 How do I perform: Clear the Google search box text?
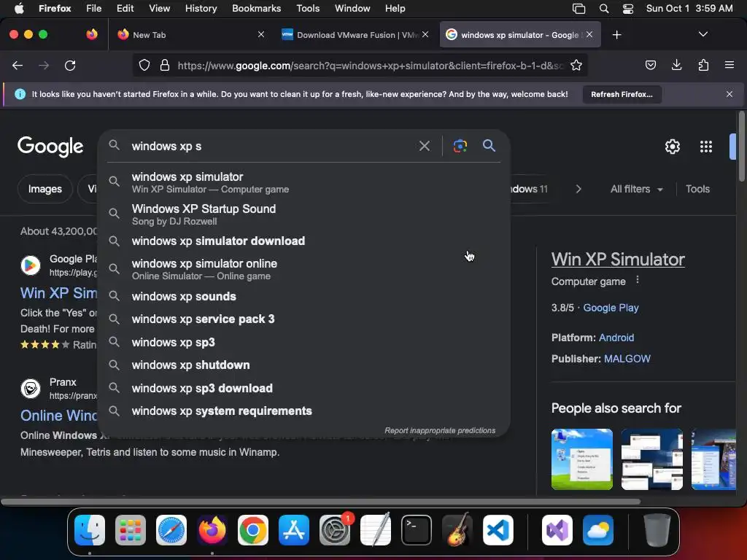pos(424,146)
